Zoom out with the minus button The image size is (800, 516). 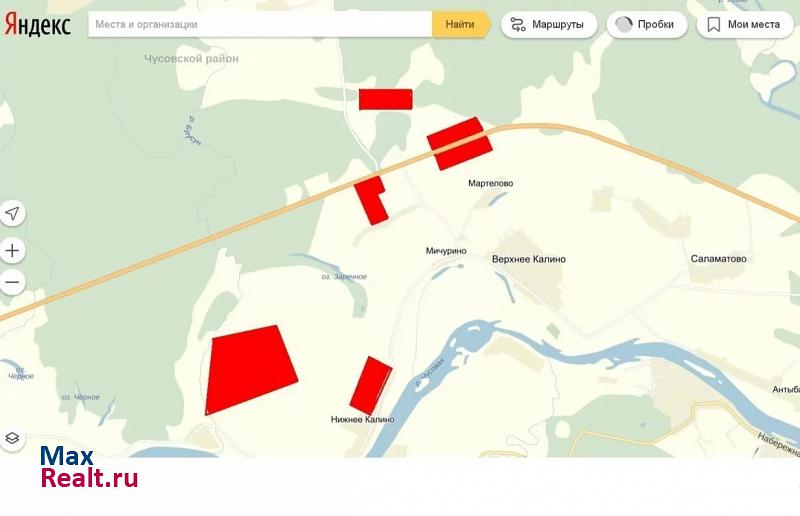tap(13, 282)
